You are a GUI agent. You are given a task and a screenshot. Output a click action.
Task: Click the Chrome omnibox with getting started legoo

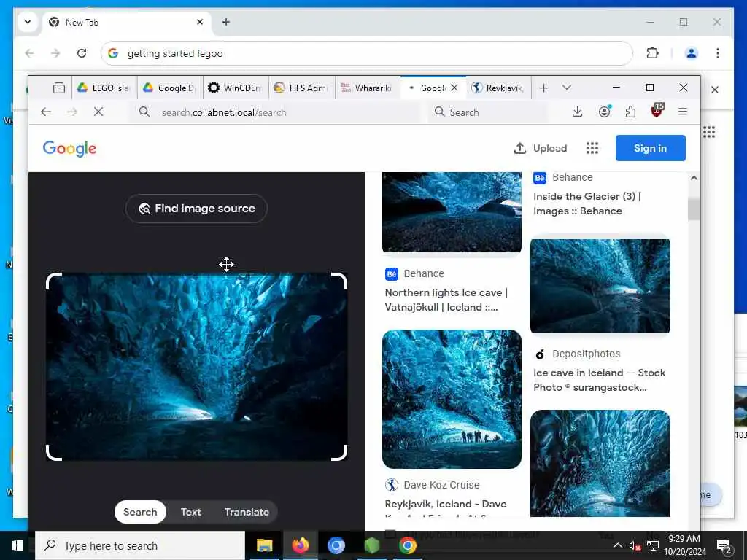367,53
